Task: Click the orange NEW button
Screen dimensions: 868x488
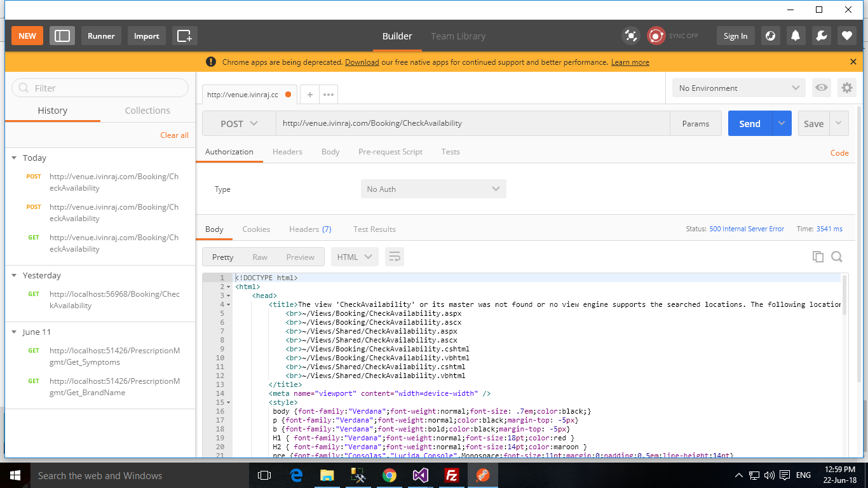Action: tap(27, 36)
